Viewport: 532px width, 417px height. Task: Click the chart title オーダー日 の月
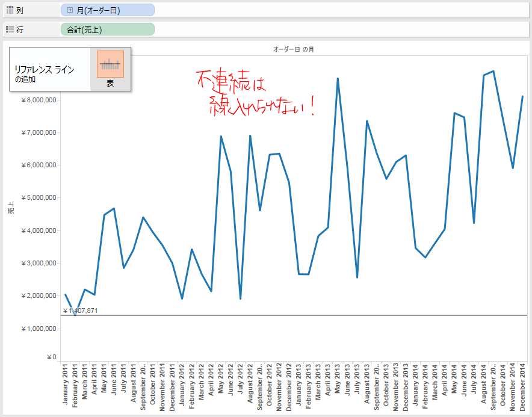tap(294, 49)
